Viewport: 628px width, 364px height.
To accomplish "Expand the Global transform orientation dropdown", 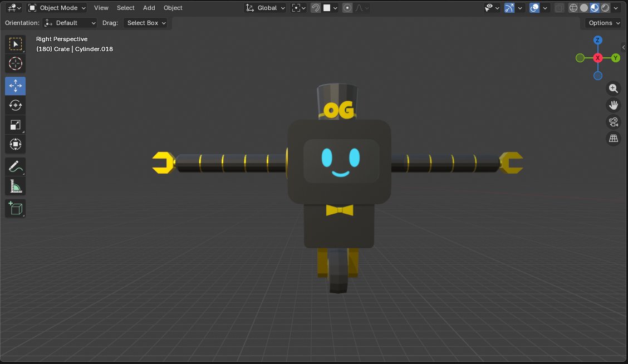I will tap(266, 8).
